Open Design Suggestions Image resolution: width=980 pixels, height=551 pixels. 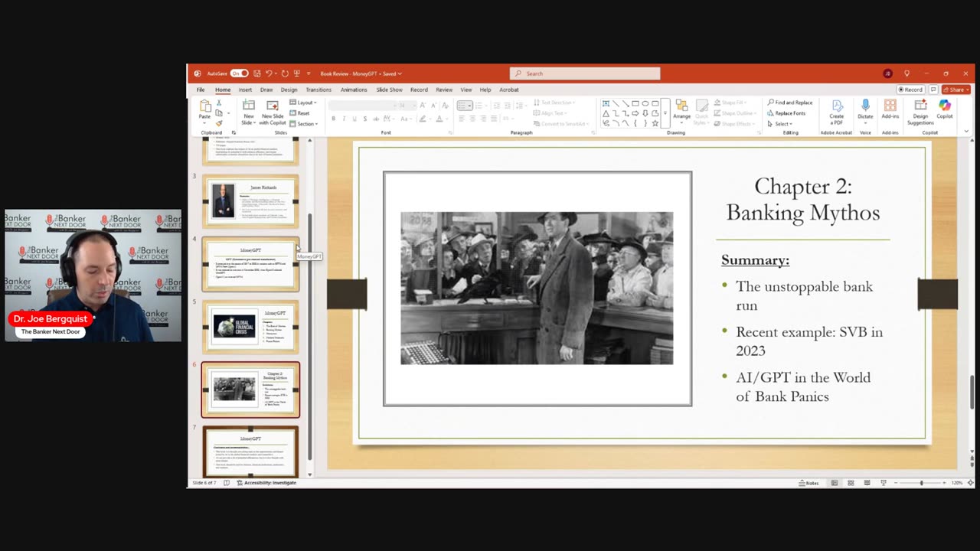920,112
